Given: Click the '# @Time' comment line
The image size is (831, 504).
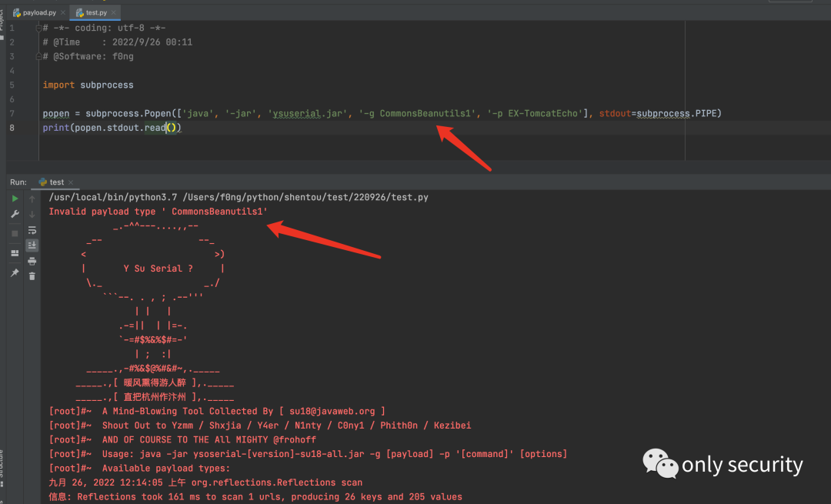Looking at the screenshot, I should [x=118, y=42].
